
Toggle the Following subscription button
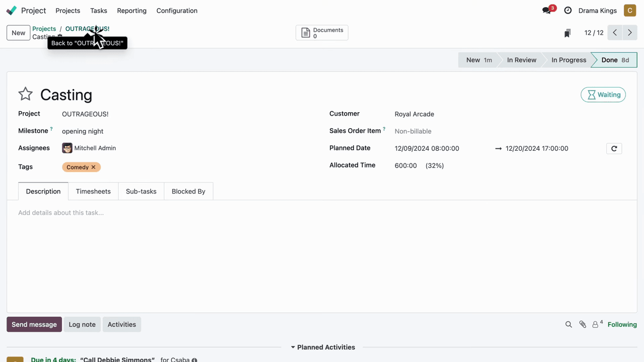coord(622,325)
